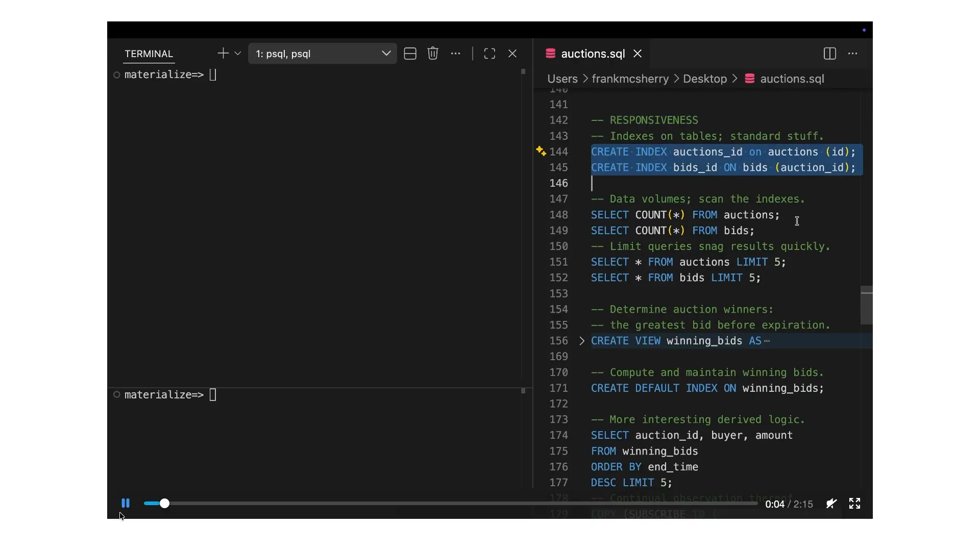Click 'DESC LIMIT 5;' line

(632, 483)
